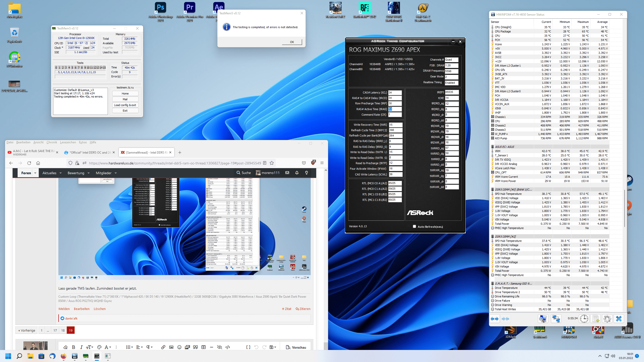Toggle italic in the forum editor
This screenshot has height=362, width=644.
click(81, 347)
